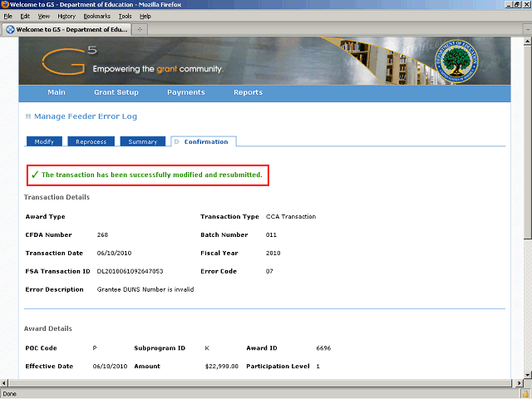532x399 pixels.
Task: Select the Confirmation tab
Action: [x=204, y=141]
